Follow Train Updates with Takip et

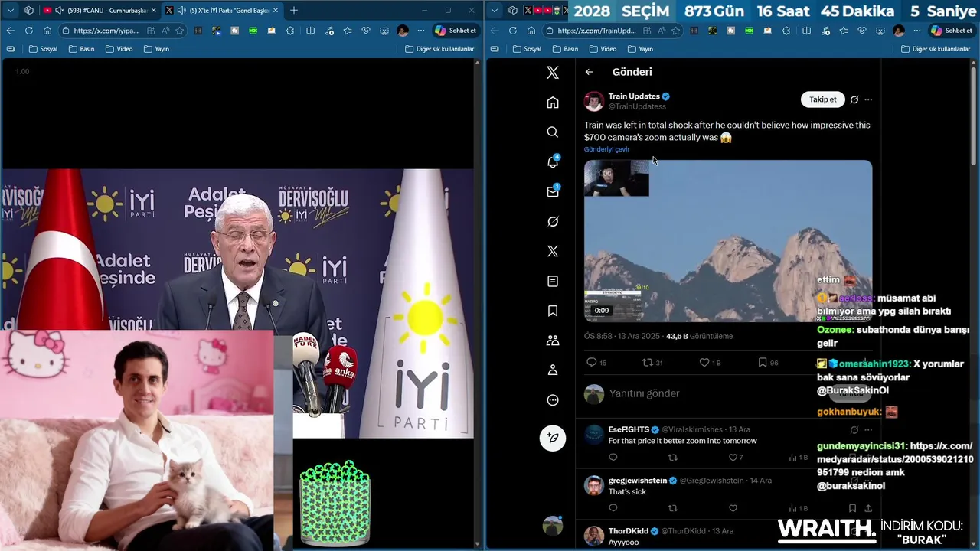coord(822,99)
